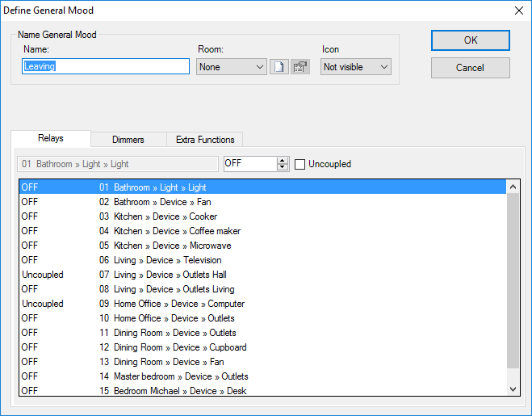532x416 pixels.
Task: Click the list scrollbar up arrow
Action: [x=513, y=187]
